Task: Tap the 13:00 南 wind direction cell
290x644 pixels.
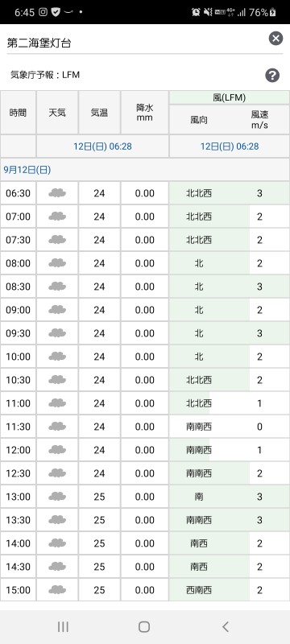Action: 199,497
